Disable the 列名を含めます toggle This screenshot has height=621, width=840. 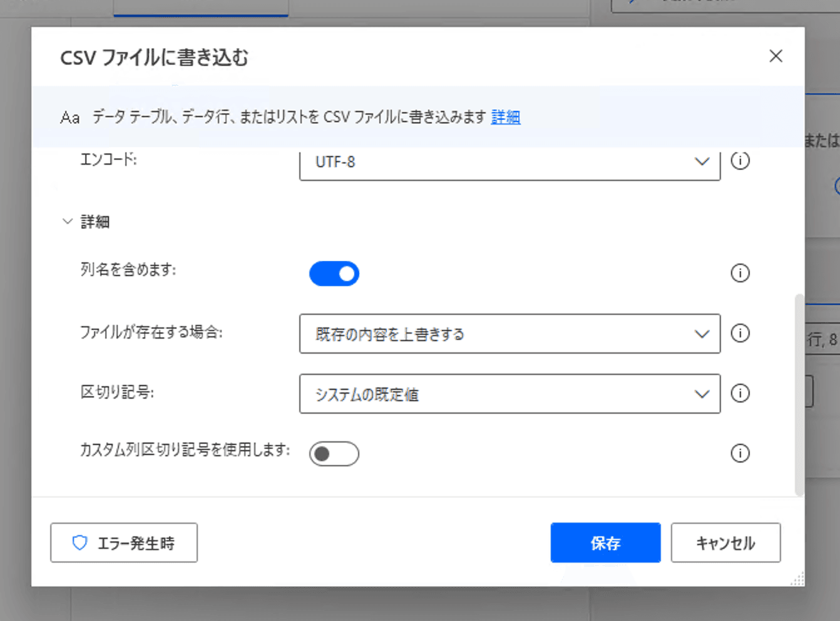[x=334, y=274]
